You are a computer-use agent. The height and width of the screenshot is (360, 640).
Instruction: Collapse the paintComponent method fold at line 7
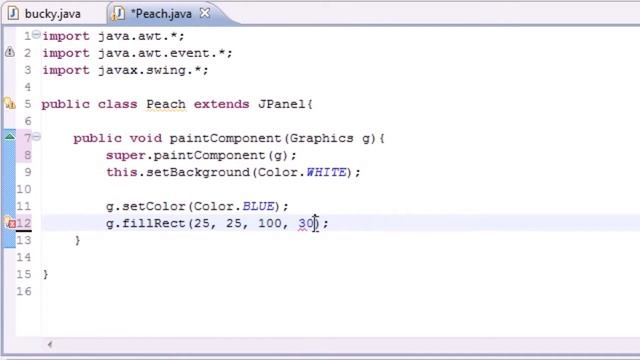tap(36, 137)
